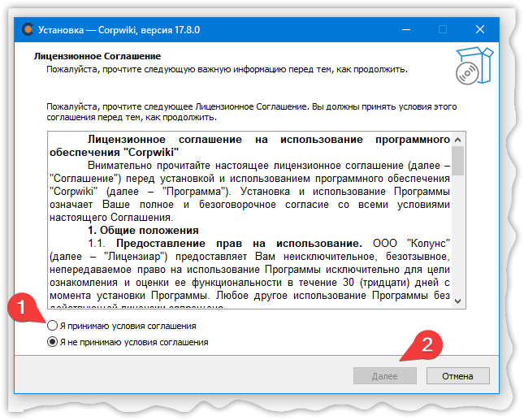Click inside the license agreement text box

point(244,211)
